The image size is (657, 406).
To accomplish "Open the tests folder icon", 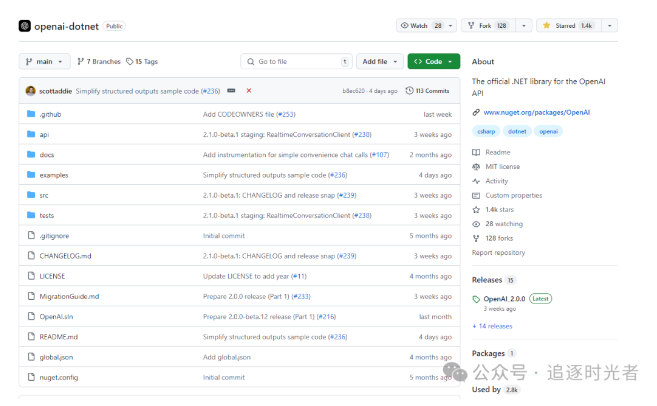I will pyautogui.click(x=31, y=215).
